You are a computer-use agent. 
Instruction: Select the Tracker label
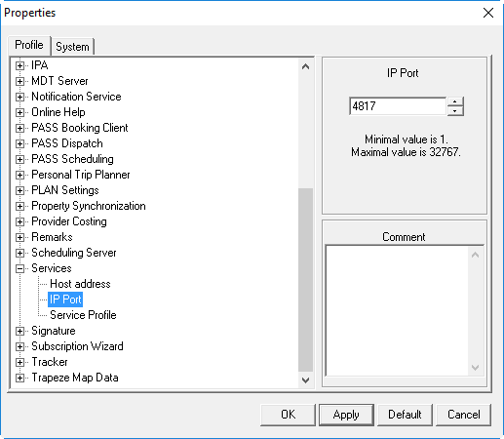[50, 362]
